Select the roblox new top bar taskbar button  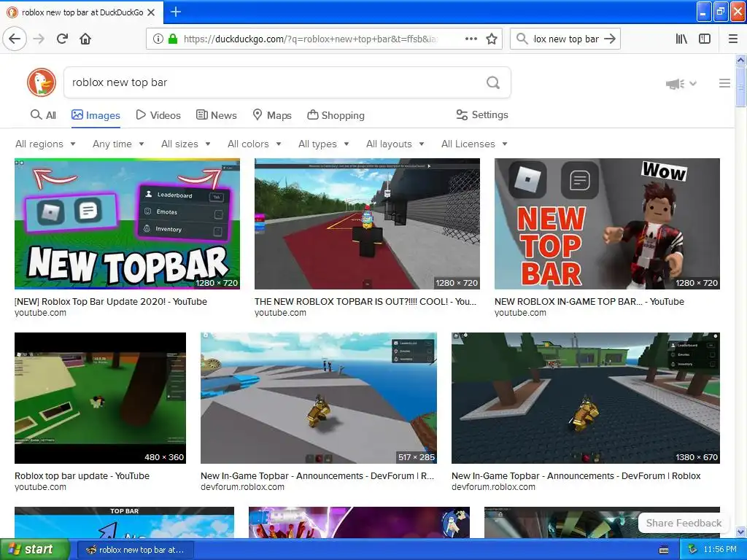click(135, 550)
